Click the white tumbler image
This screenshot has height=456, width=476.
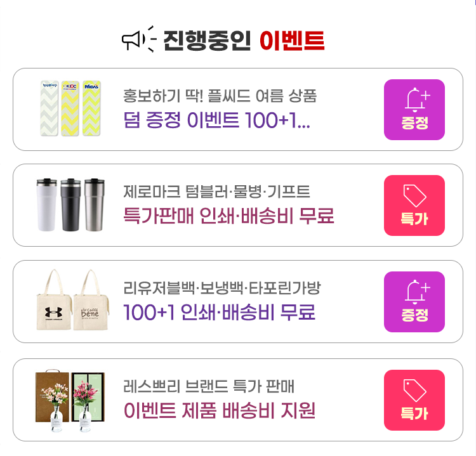pos(46,205)
